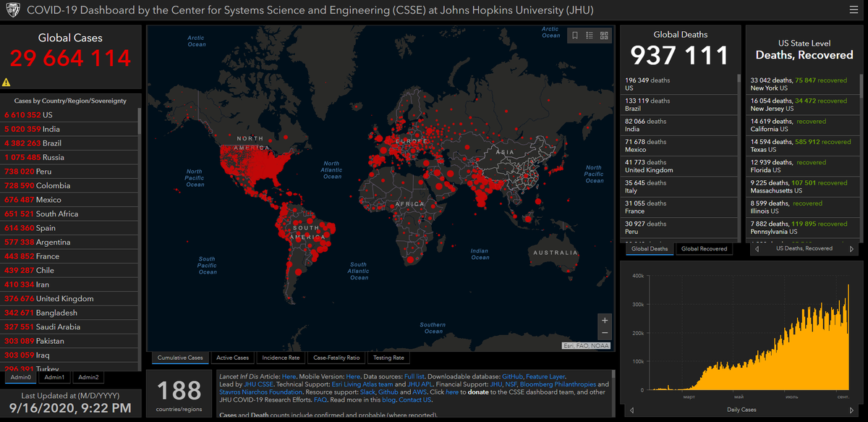
Task: Open the Feature Layer link
Action: pos(545,376)
